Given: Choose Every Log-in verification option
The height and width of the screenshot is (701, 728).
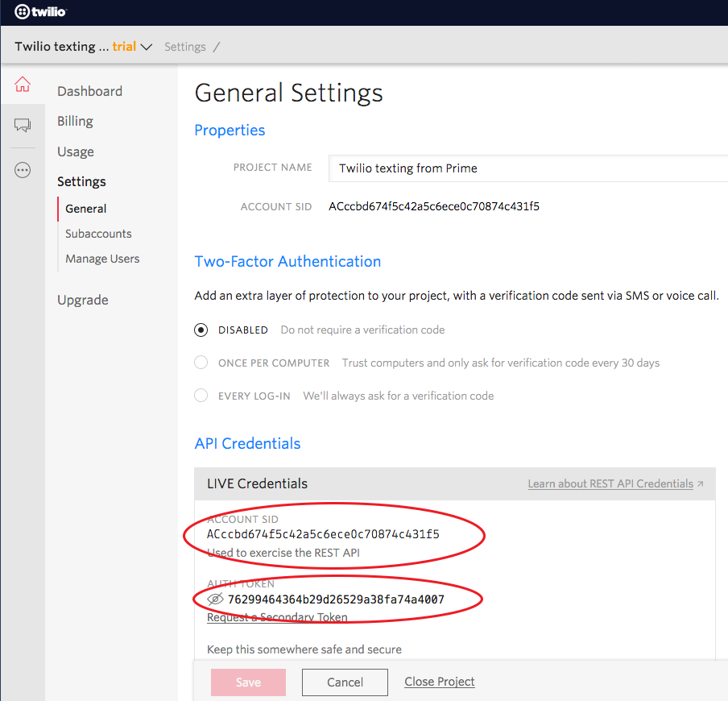Looking at the screenshot, I should tap(201, 396).
